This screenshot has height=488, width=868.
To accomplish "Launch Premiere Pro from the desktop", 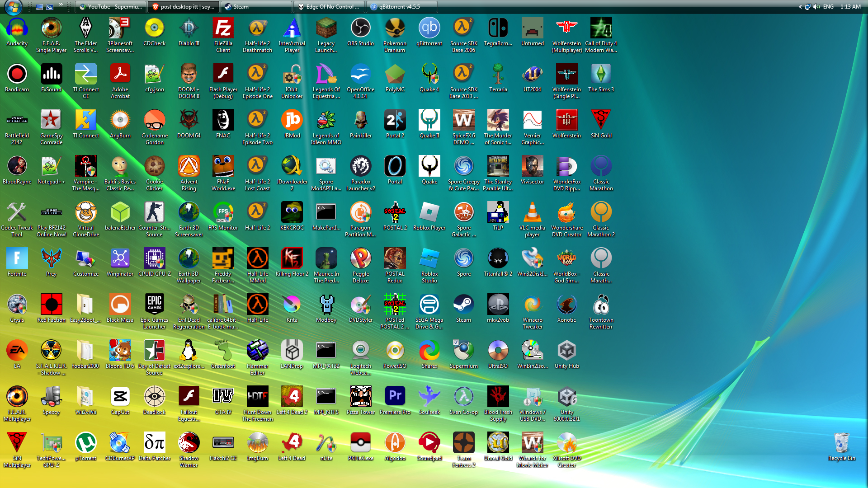I will coord(395,401).
